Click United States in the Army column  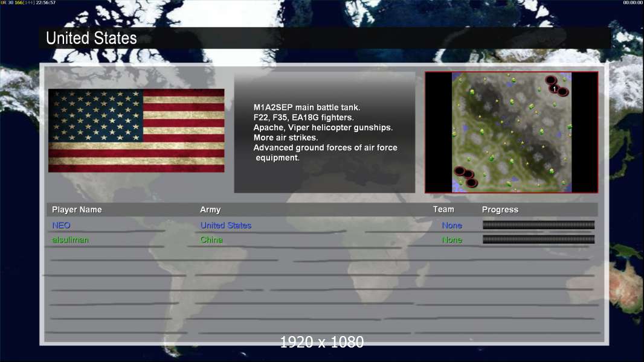pos(225,225)
